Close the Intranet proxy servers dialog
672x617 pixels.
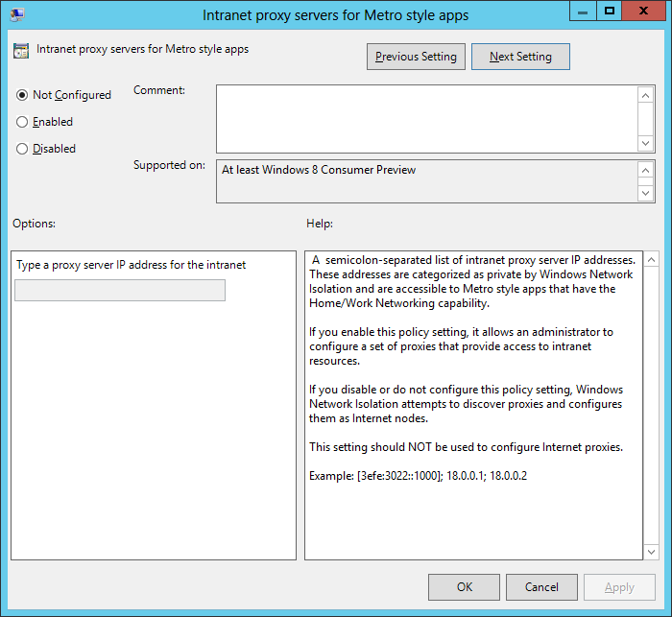644,12
